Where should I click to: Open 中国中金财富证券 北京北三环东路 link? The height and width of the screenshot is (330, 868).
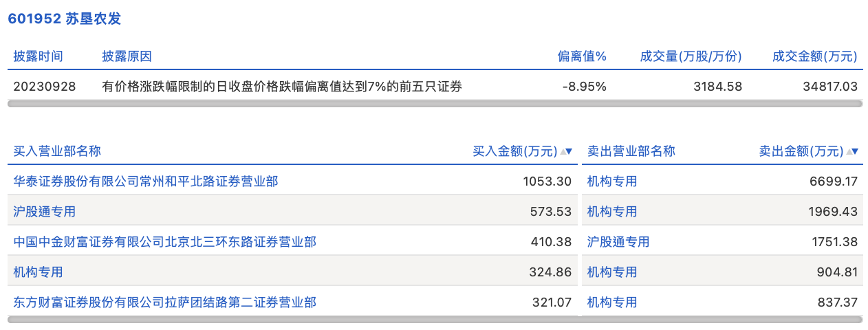pos(165,242)
